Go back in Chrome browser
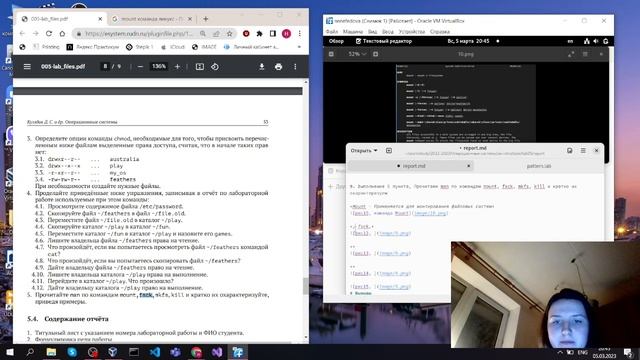Image resolution: width=640 pixels, height=360 pixels. click(x=22, y=33)
